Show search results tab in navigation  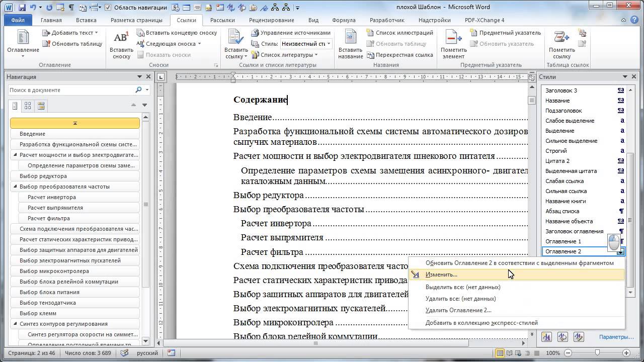pyautogui.click(x=41, y=106)
